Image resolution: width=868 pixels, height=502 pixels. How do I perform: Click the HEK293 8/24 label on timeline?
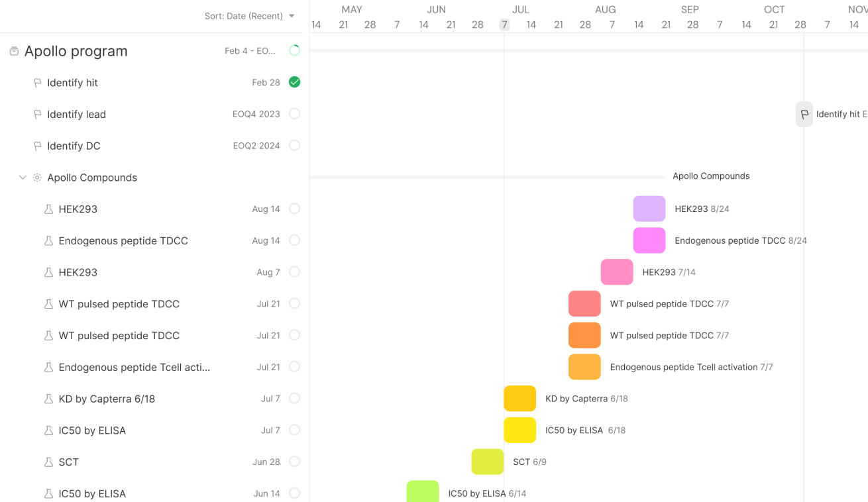(702, 209)
